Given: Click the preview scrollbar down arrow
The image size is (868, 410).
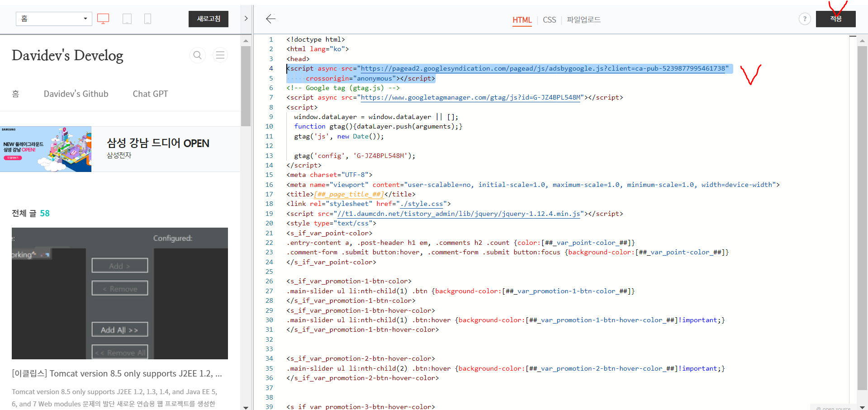Looking at the screenshot, I should click(x=246, y=407).
